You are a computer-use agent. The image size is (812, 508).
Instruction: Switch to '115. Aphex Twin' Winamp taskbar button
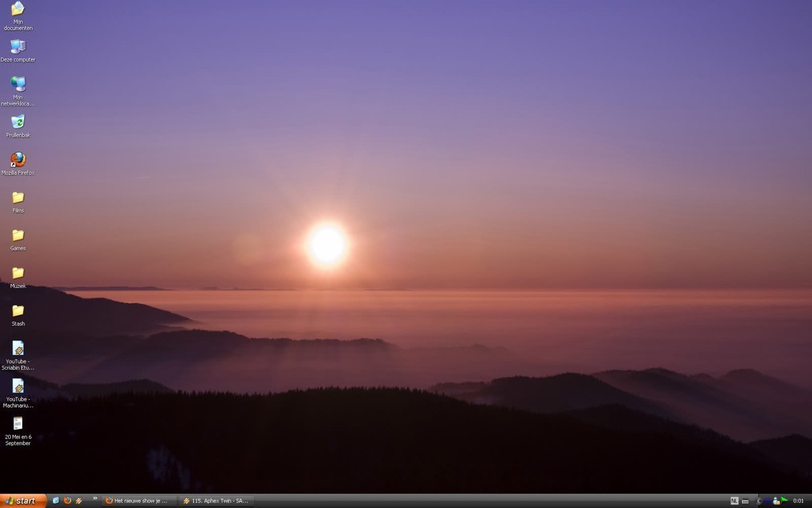tap(217, 501)
